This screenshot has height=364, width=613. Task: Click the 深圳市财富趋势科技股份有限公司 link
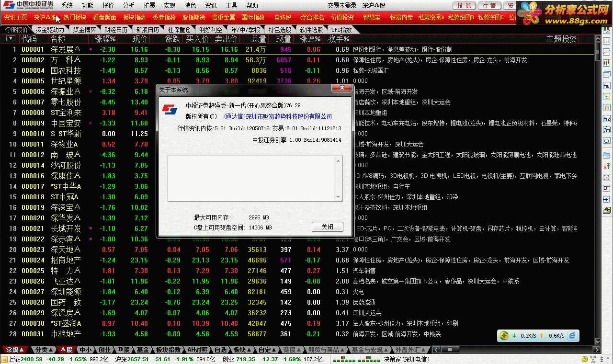point(288,116)
